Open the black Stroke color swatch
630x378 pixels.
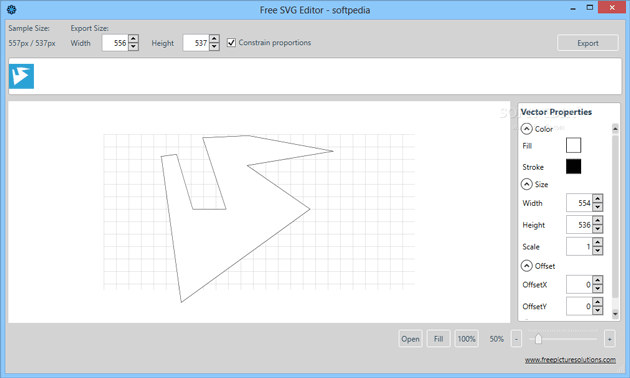[573, 166]
